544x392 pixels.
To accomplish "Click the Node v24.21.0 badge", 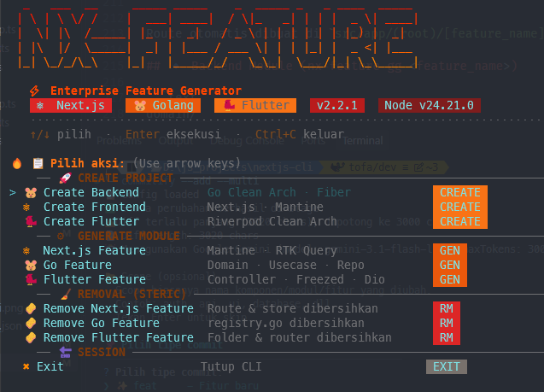I will coord(430,105).
